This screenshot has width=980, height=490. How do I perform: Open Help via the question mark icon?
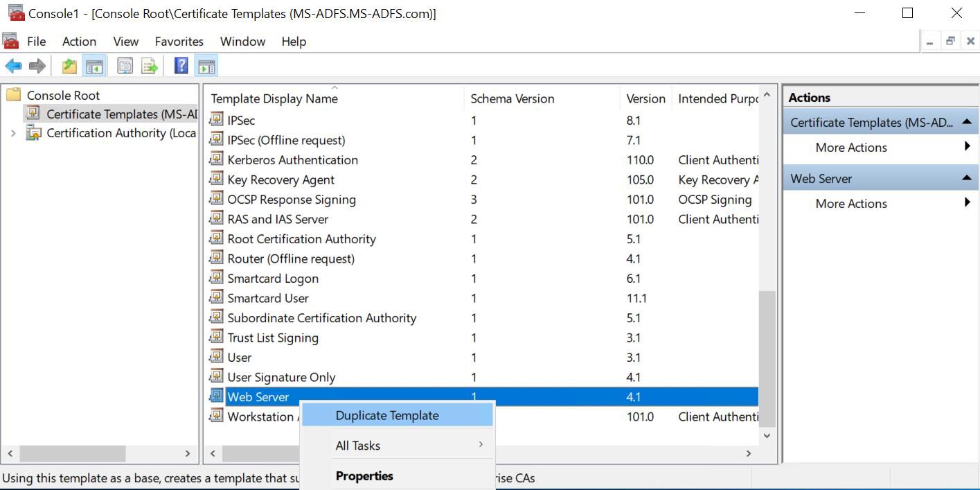coord(181,66)
